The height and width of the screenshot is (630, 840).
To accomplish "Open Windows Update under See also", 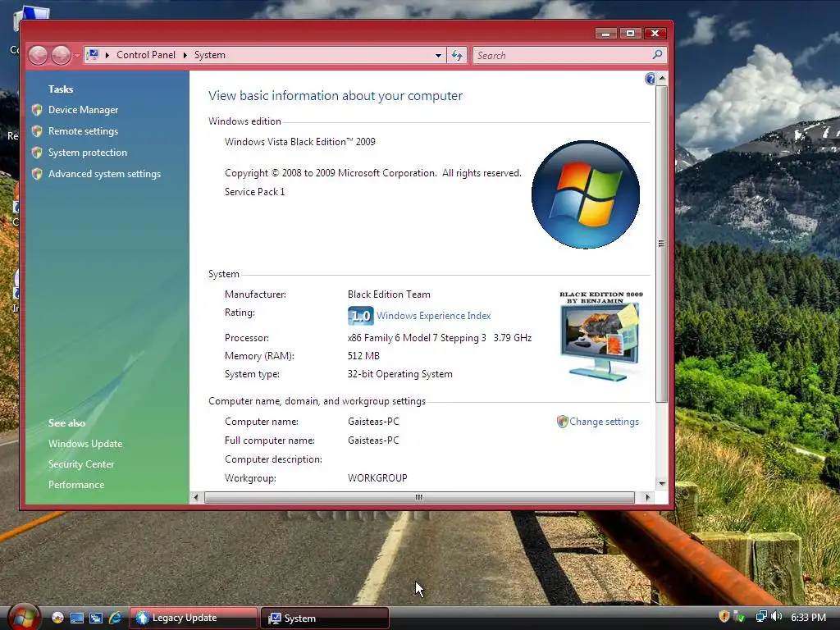I will tap(85, 444).
